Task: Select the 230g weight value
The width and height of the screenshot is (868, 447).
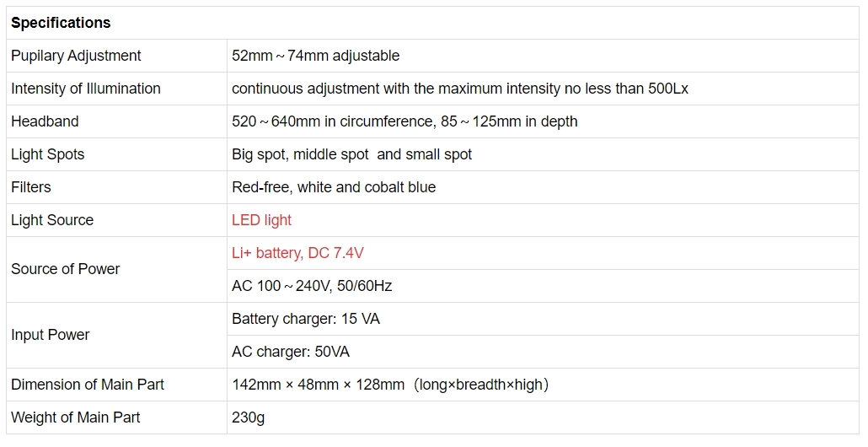Action: click(249, 417)
